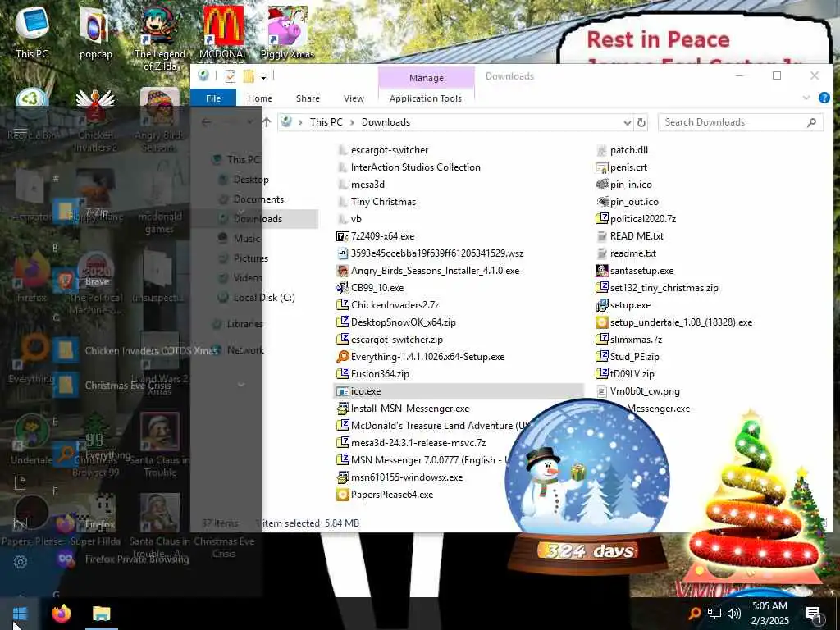Launch Brave from the Start menu list
This screenshot has height=630, width=840.
click(x=97, y=281)
